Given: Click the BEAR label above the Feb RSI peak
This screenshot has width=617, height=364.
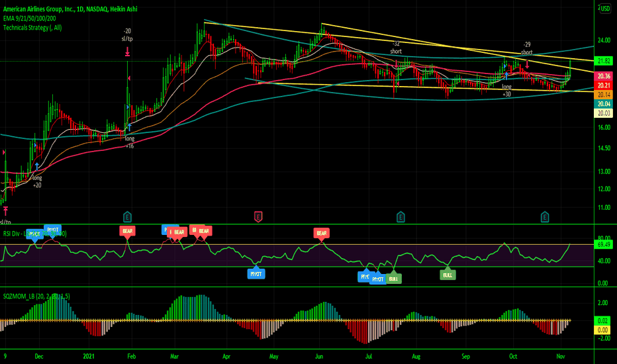Looking at the screenshot, I should point(128,232).
